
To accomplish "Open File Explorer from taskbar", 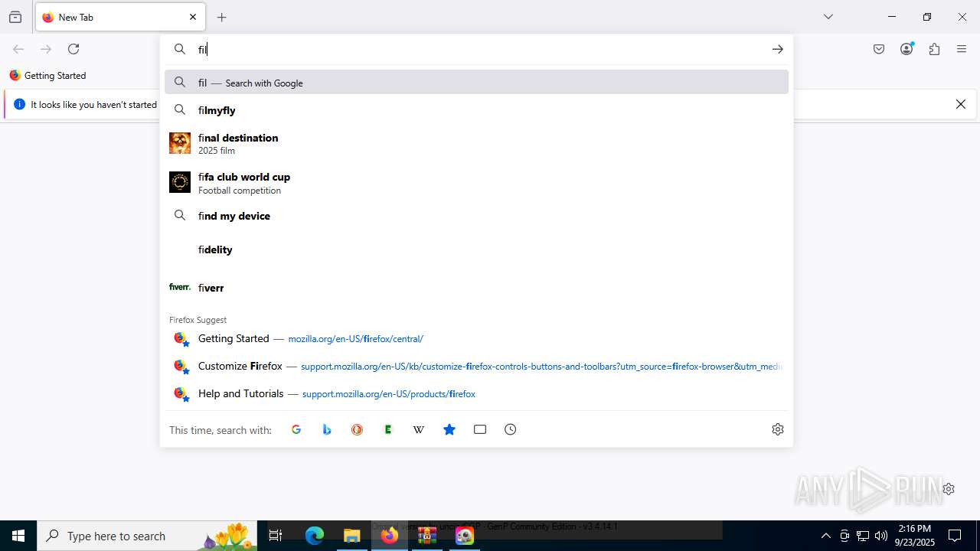I will tap(352, 536).
